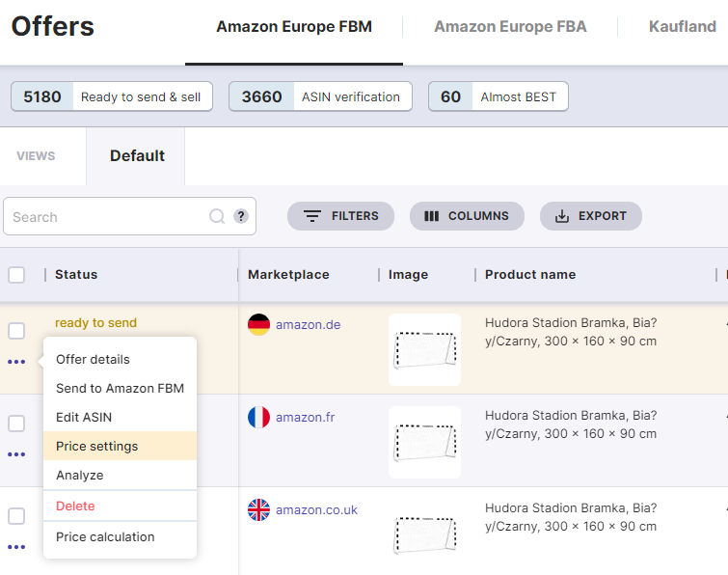The width and height of the screenshot is (728, 575).
Task: Select the amazon.fr offer row checkbox
Action: tap(16, 424)
